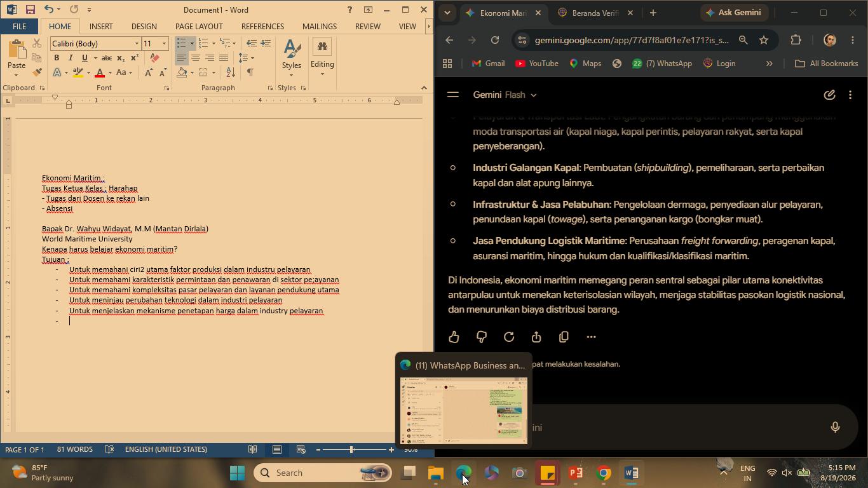The width and height of the screenshot is (868, 488).
Task: Regenerate the Gemini response
Action: (509, 337)
